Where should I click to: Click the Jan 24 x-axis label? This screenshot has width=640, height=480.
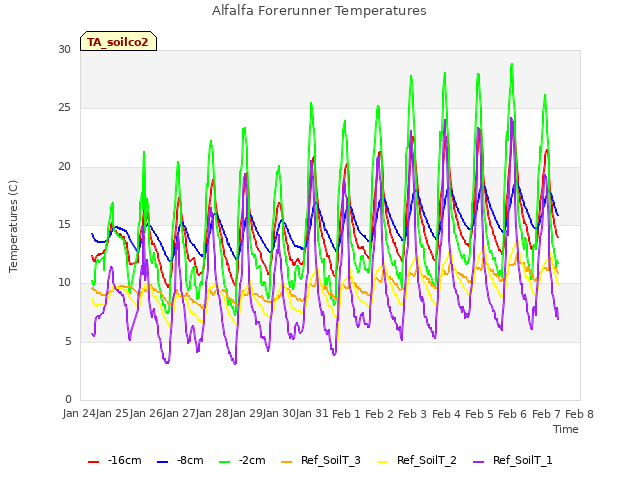coord(79,413)
